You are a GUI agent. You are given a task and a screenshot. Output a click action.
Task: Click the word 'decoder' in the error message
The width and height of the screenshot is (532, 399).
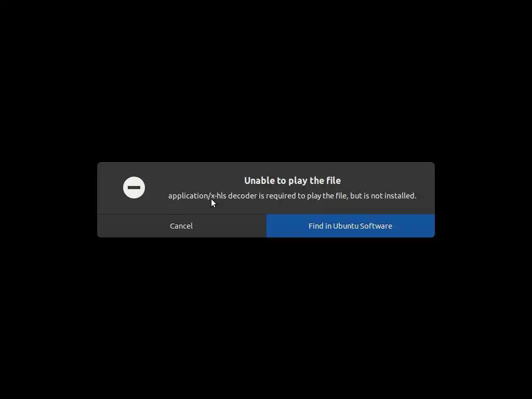243,196
